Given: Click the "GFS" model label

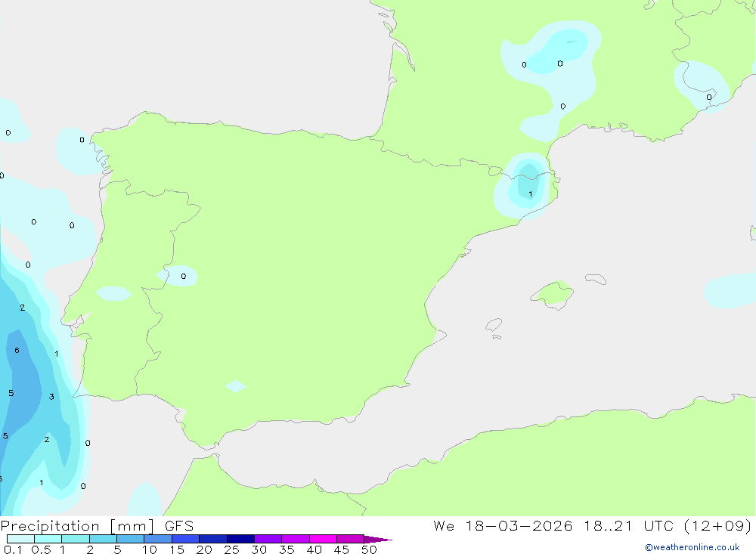Looking at the screenshot, I should click(179, 526).
